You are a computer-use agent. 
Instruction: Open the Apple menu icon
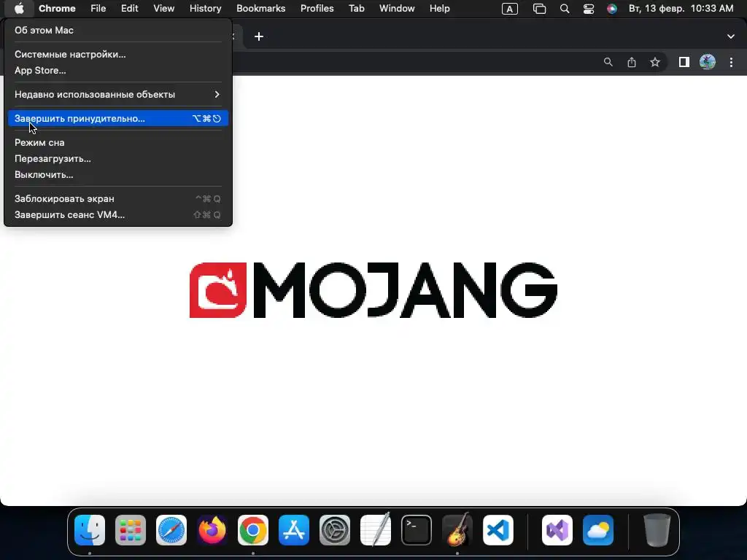coord(19,9)
